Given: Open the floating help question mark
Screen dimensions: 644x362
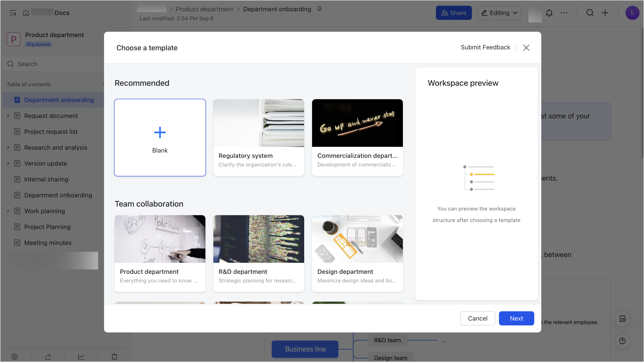Looking at the screenshot, I should pyautogui.click(x=622, y=340).
